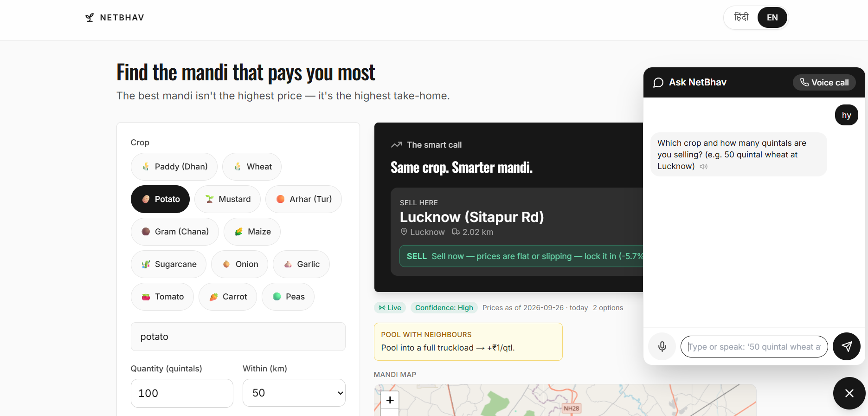Click the 'hy' user chat bubble
Viewport: 868px width, 416px height.
847,115
